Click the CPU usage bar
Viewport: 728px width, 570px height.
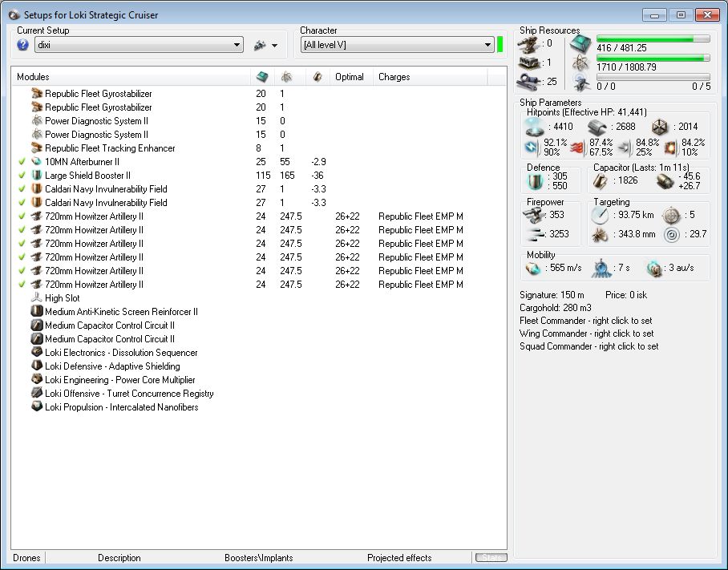point(653,38)
